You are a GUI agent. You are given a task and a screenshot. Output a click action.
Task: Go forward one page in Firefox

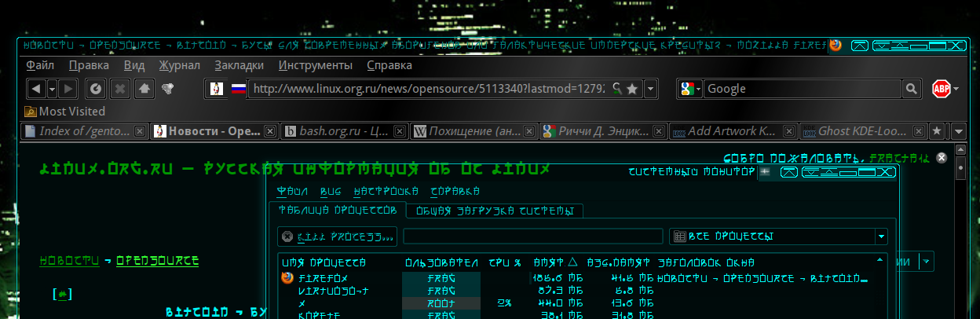click(x=68, y=89)
